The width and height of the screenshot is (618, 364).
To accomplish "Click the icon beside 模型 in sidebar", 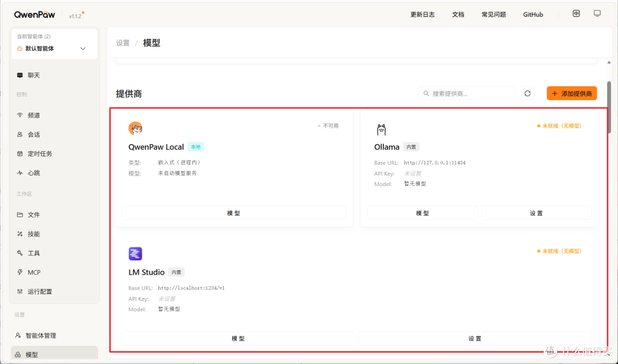I will click(18, 355).
